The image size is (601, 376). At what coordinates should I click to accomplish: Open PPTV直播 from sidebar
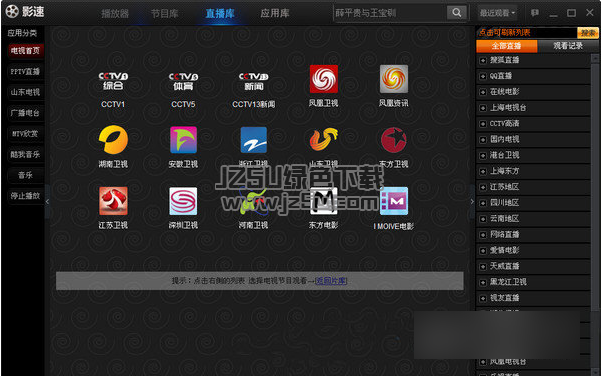[x=25, y=71]
